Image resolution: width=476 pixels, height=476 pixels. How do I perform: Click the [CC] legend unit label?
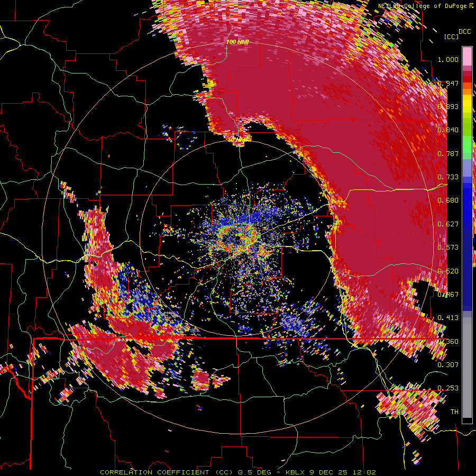pyautogui.click(x=452, y=36)
